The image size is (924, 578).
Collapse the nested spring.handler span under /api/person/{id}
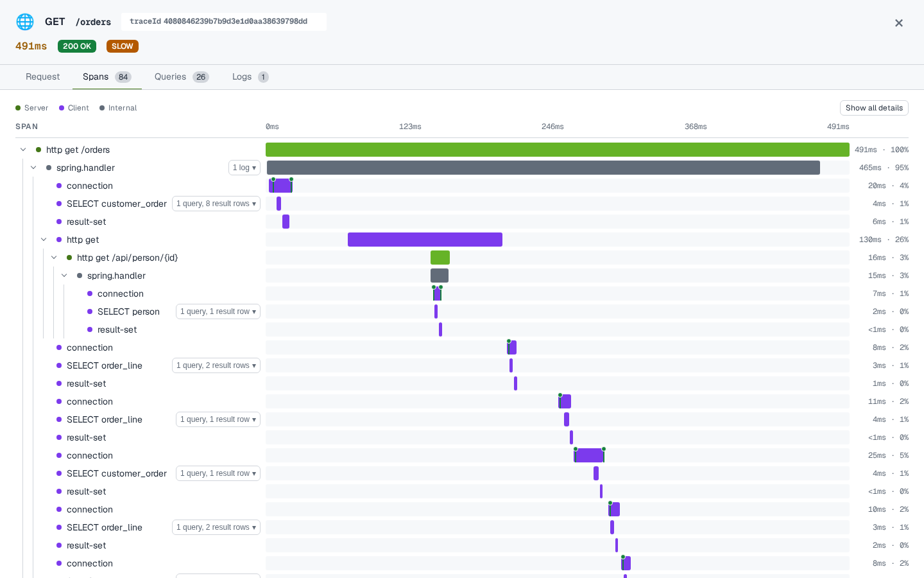coord(64,276)
